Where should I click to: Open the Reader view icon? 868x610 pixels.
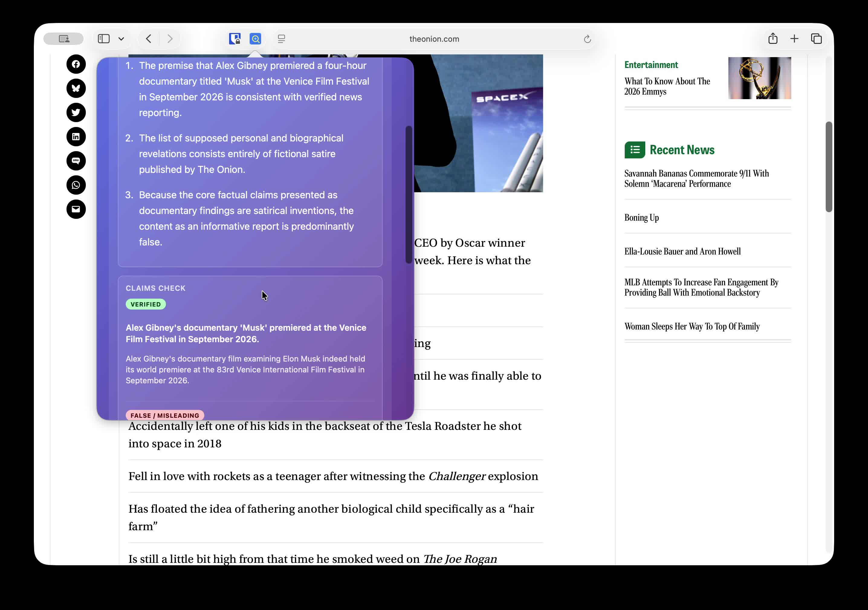click(x=281, y=39)
